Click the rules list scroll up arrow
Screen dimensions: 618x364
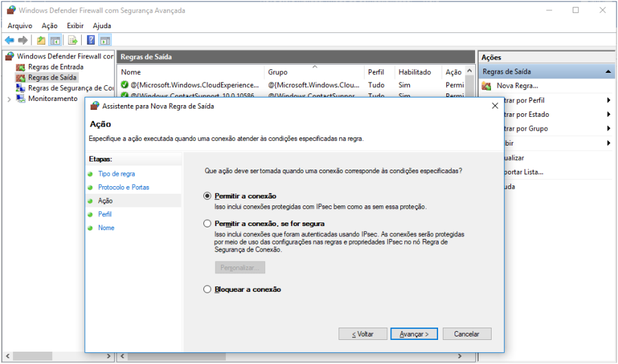pos(470,71)
